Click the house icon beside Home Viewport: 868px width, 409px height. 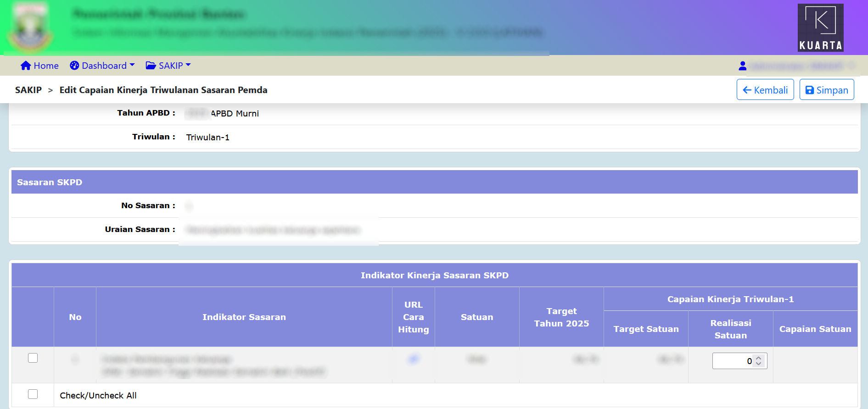(x=26, y=66)
